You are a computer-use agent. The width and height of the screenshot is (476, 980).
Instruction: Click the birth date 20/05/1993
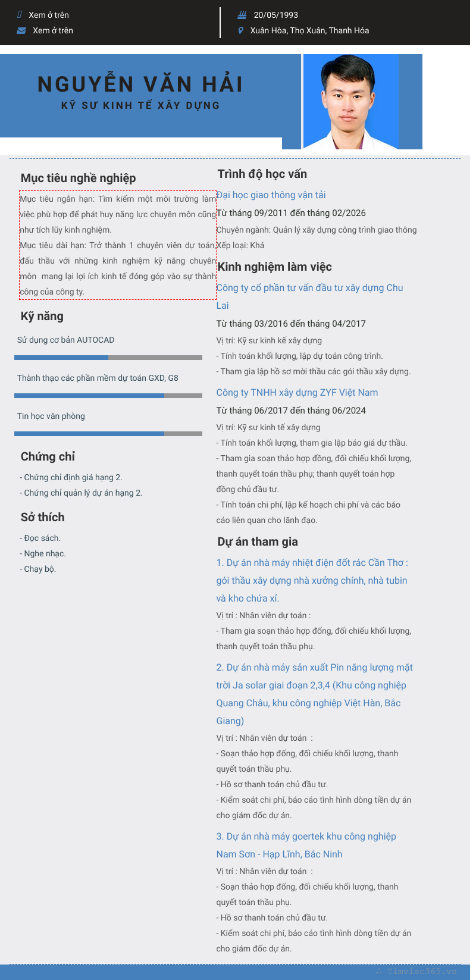(x=275, y=15)
